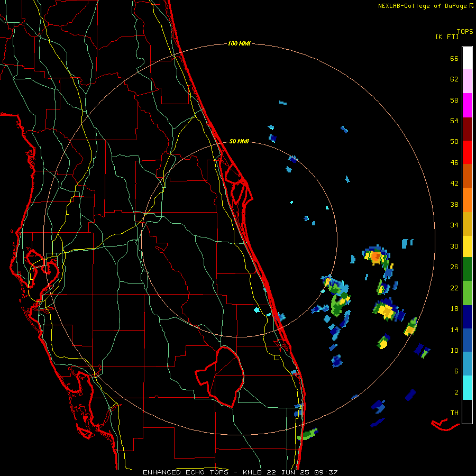The height and width of the screenshot is (476, 476).
Task: Click the yellow swatch between 34 and 30
Action: [467, 246]
